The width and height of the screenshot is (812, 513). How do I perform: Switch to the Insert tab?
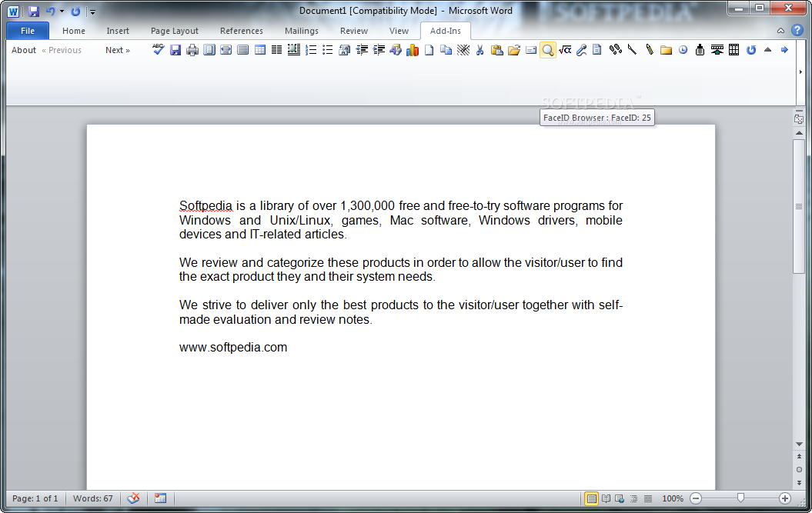point(118,31)
